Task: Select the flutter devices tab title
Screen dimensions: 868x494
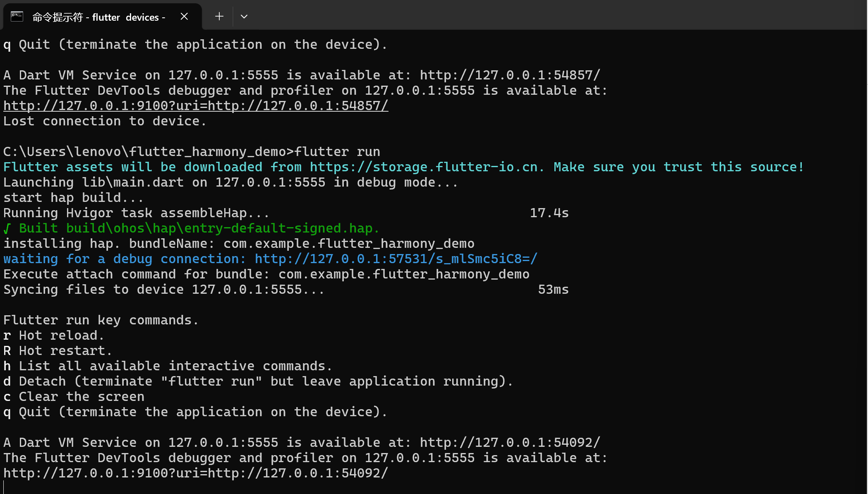Action: (98, 17)
